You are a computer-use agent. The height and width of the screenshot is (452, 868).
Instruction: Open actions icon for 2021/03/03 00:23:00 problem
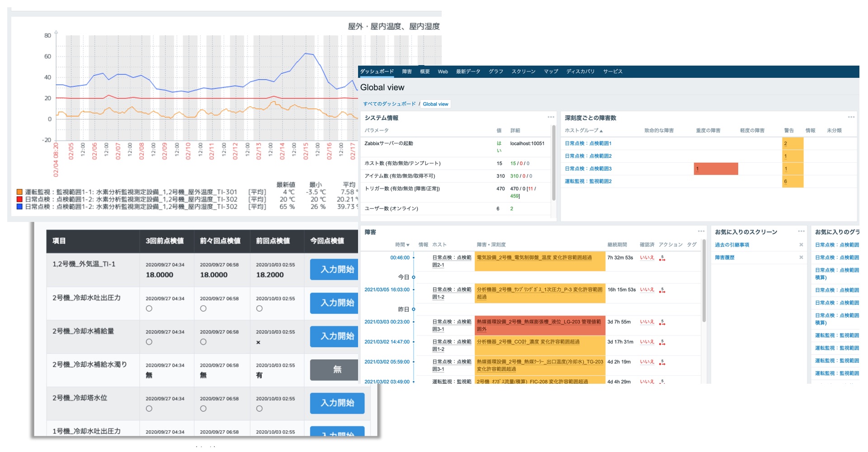[662, 322]
